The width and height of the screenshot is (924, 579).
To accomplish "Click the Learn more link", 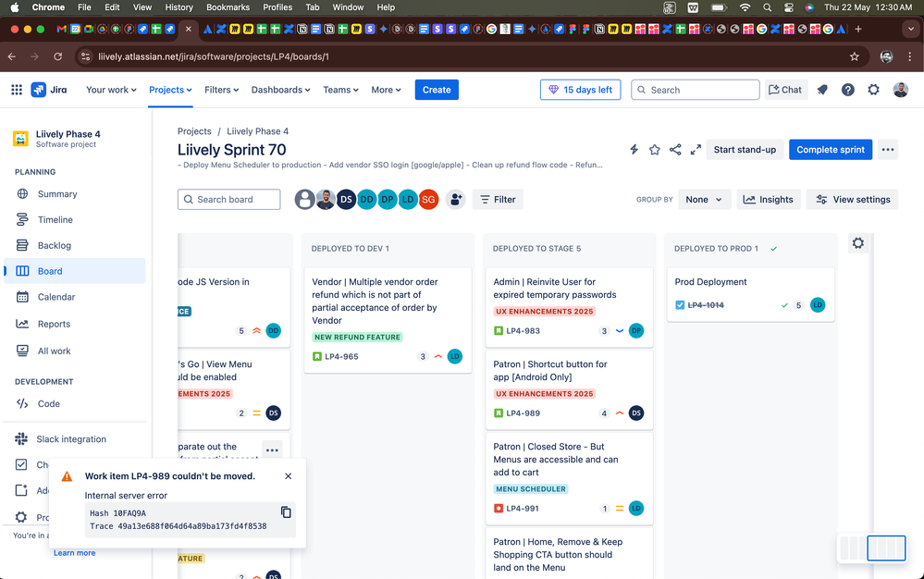I will click(x=74, y=552).
